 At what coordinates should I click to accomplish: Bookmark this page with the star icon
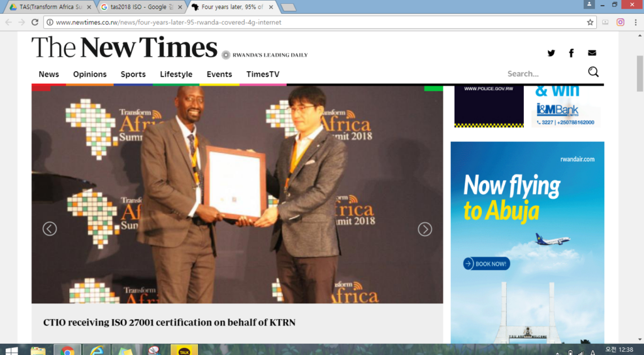590,22
